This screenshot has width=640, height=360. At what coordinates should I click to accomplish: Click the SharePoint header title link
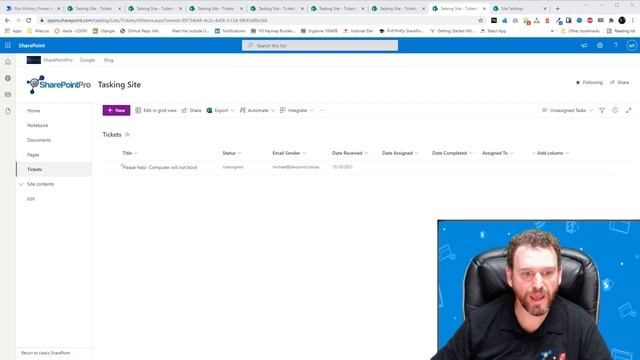(x=31, y=45)
